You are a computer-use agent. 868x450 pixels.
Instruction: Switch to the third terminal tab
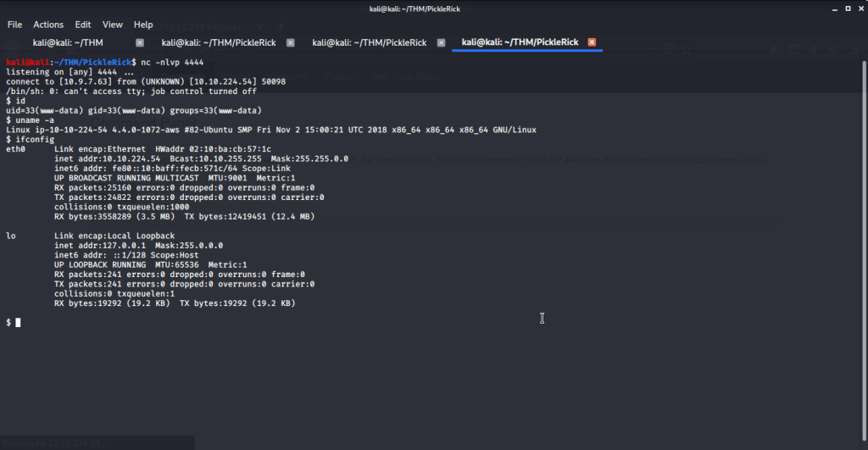point(365,42)
